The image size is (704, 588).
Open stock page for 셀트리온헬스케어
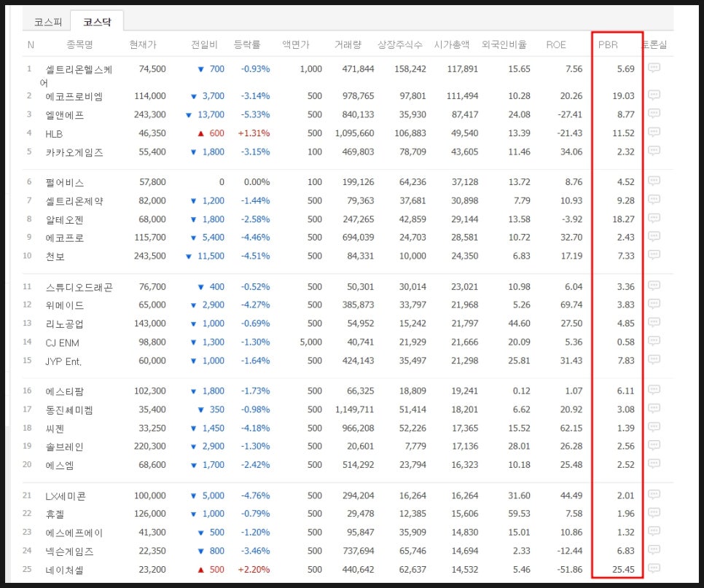tap(76, 76)
